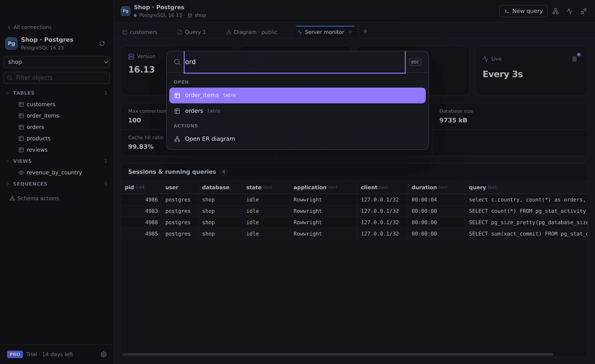Click the database icon next to shop
Viewport: 595px width, 364px height.
point(190,16)
